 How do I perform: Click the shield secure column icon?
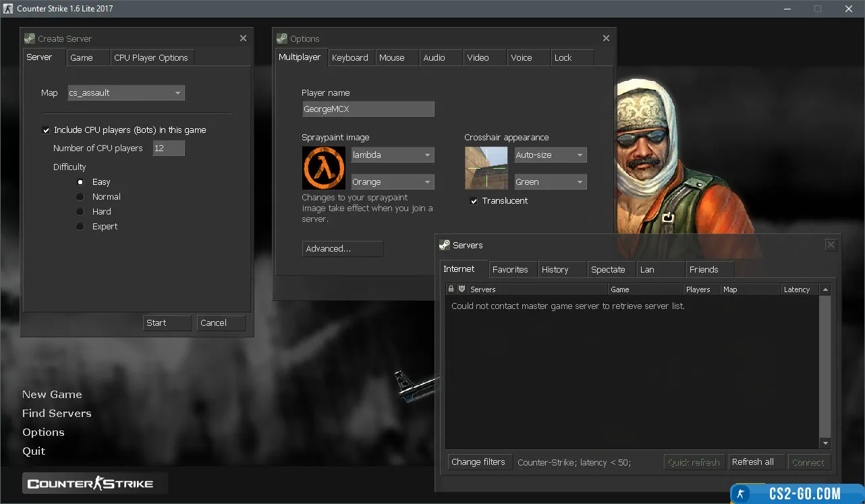point(462,289)
